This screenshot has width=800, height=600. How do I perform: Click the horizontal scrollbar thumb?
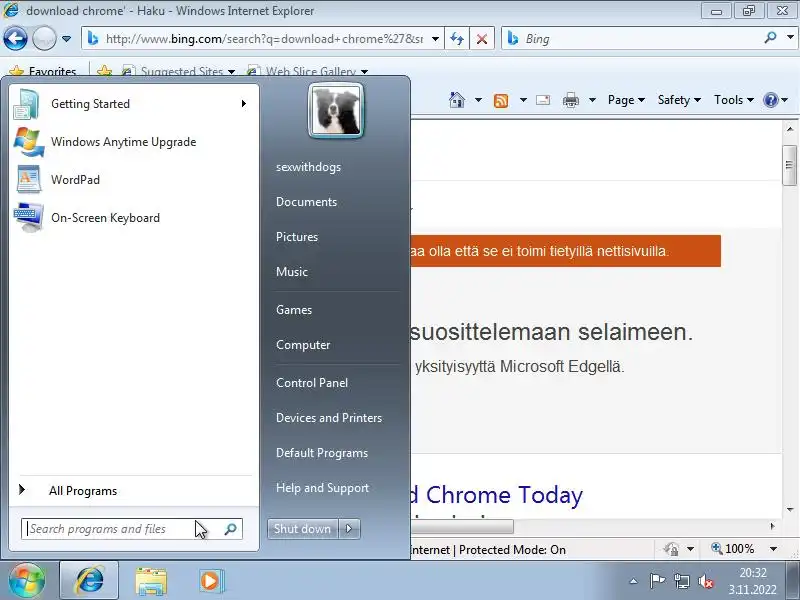tap(462, 526)
